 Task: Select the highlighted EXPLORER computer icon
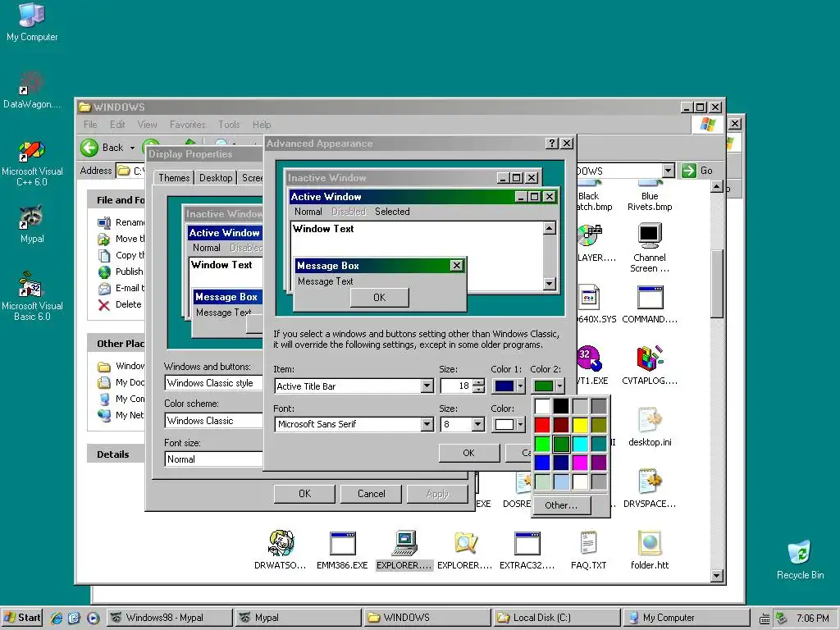coord(404,550)
